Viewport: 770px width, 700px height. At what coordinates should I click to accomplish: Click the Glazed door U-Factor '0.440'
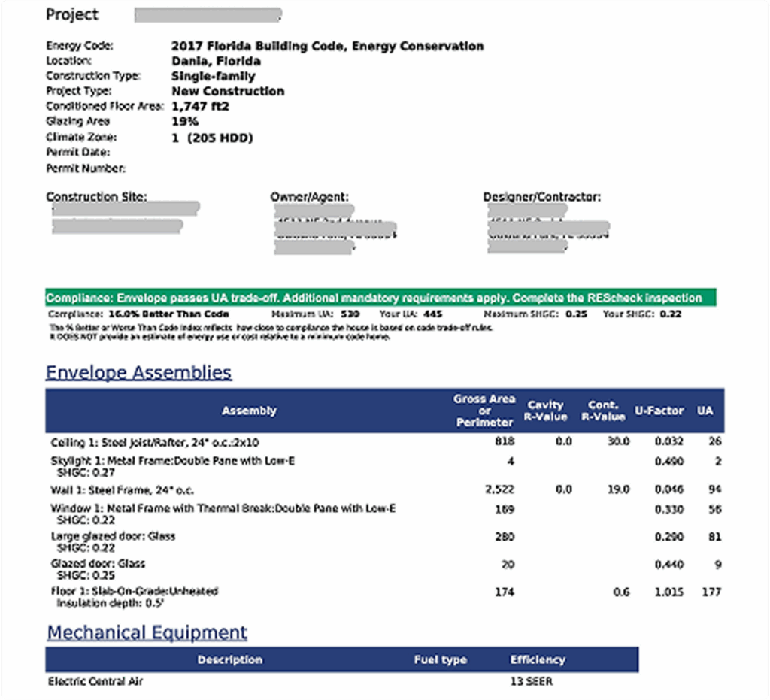click(x=668, y=565)
